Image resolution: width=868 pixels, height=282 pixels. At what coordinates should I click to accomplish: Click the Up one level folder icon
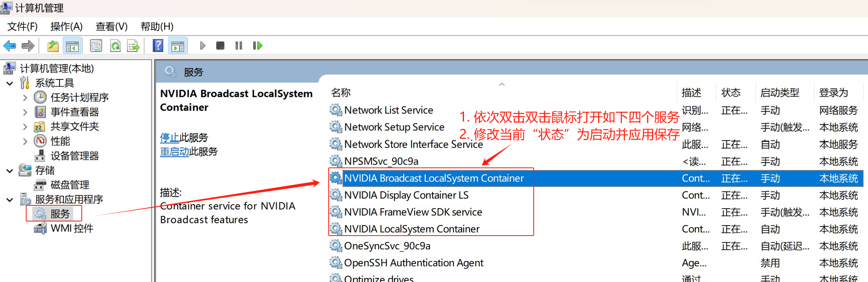tap(53, 46)
